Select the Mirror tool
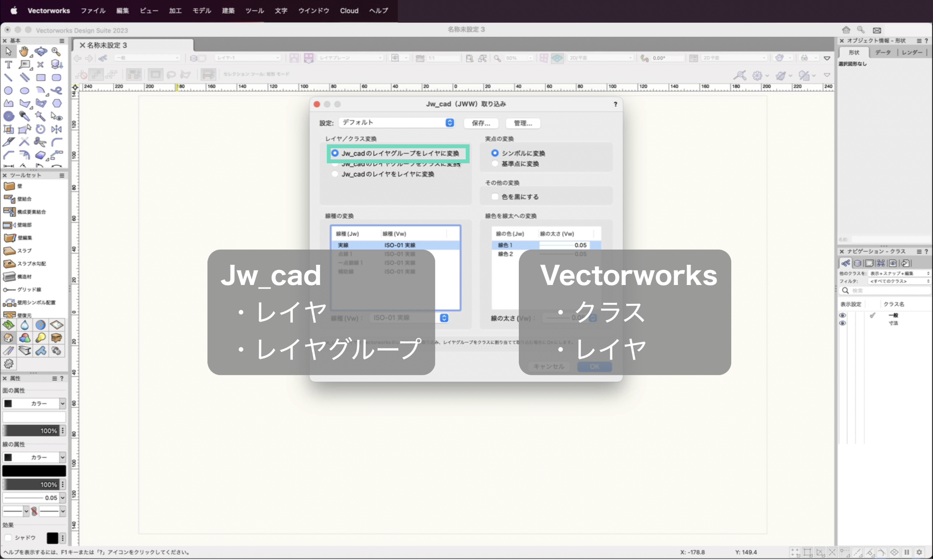The height and width of the screenshot is (560, 933). click(56, 129)
